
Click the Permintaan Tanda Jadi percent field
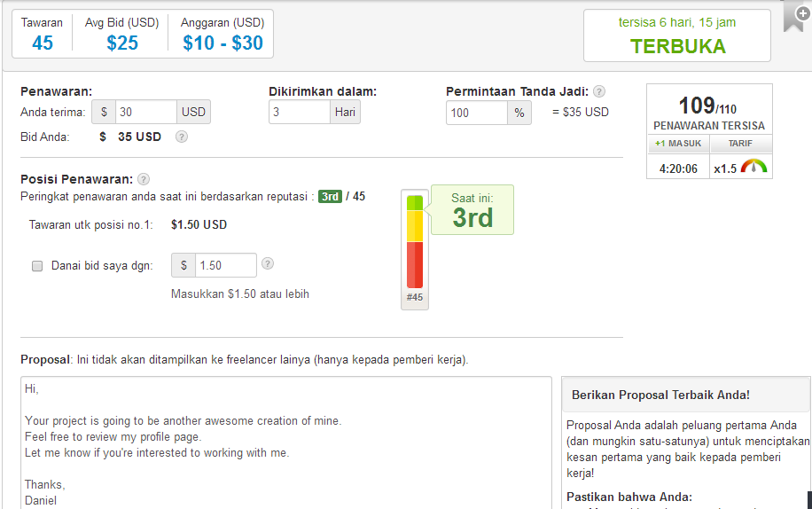(x=476, y=113)
